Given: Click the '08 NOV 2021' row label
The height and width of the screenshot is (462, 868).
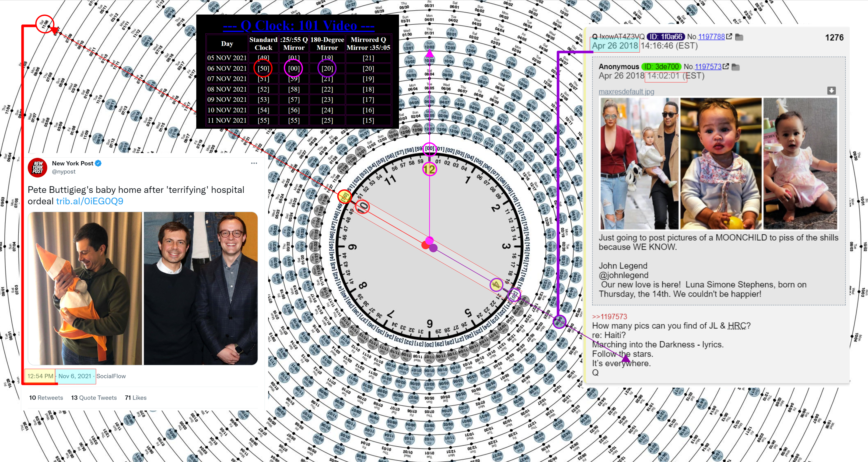Looking at the screenshot, I should click(227, 89).
